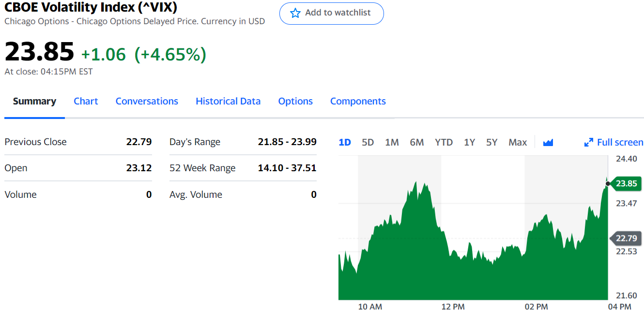The width and height of the screenshot is (644, 311).
Task: Click the 21.60 y-axis label
Action: point(627,296)
